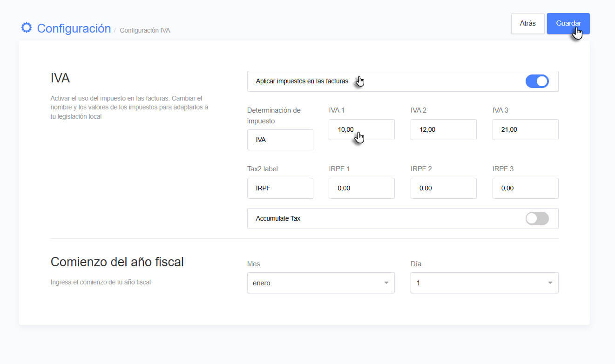Click the Determinación de impuesto field
The image size is (615, 364).
(x=280, y=140)
